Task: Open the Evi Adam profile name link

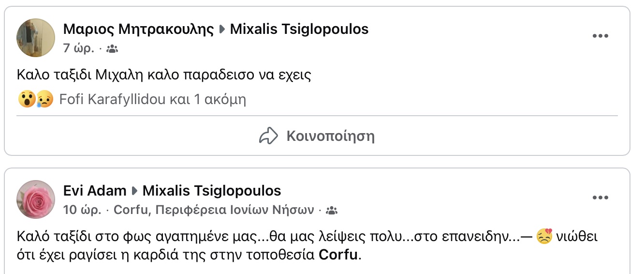Action: pos(95,191)
